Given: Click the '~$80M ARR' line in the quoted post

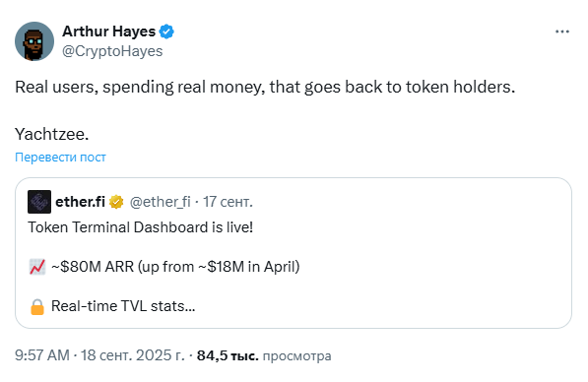Looking at the screenshot, I should click(x=175, y=267).
